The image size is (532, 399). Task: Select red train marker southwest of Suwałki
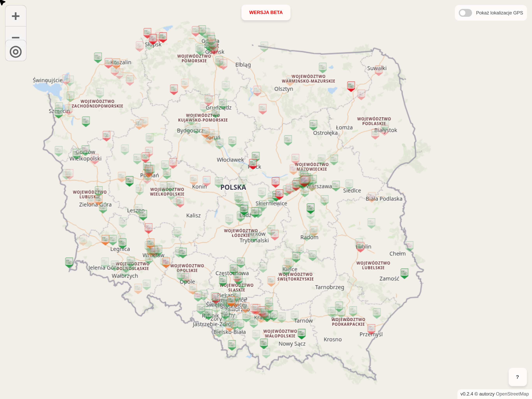click(351, 86)
